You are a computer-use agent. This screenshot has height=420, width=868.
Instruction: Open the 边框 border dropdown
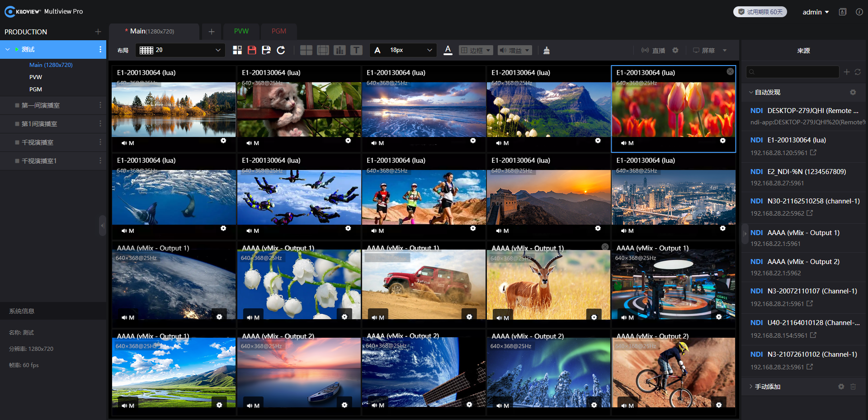pos(476,50)
